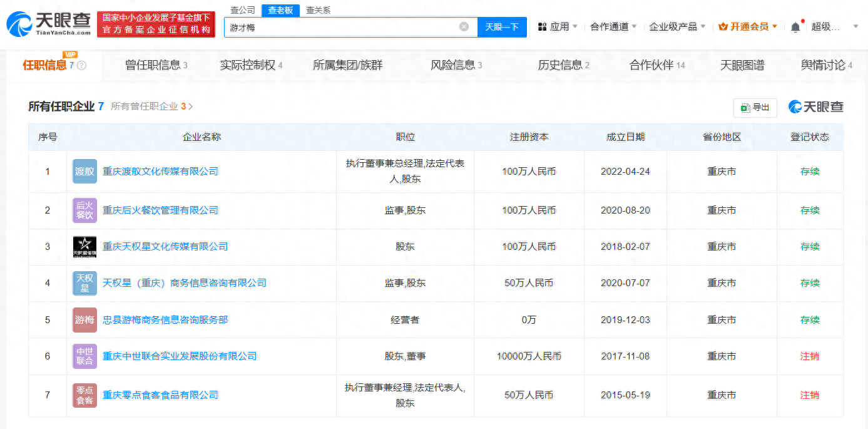Clear the search field with the X icon
Screen dimensions: 868x429
(x=464, y=27)
